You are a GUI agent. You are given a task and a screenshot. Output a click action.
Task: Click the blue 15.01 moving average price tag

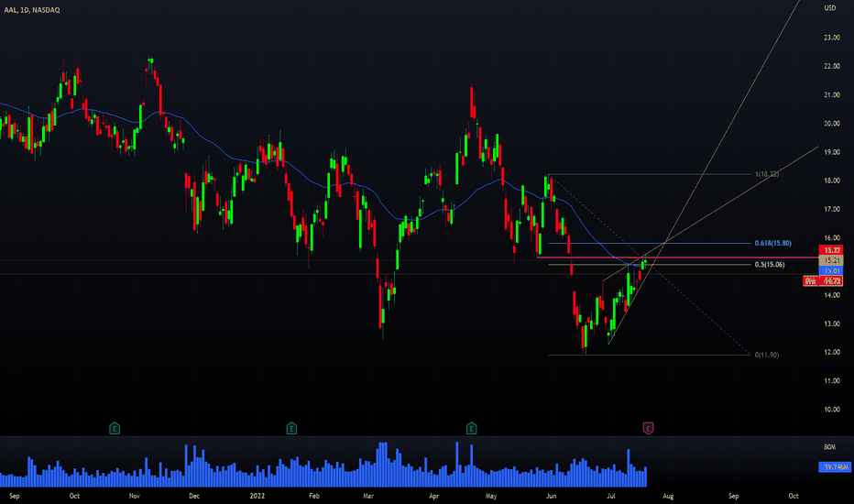pos(831,271)
